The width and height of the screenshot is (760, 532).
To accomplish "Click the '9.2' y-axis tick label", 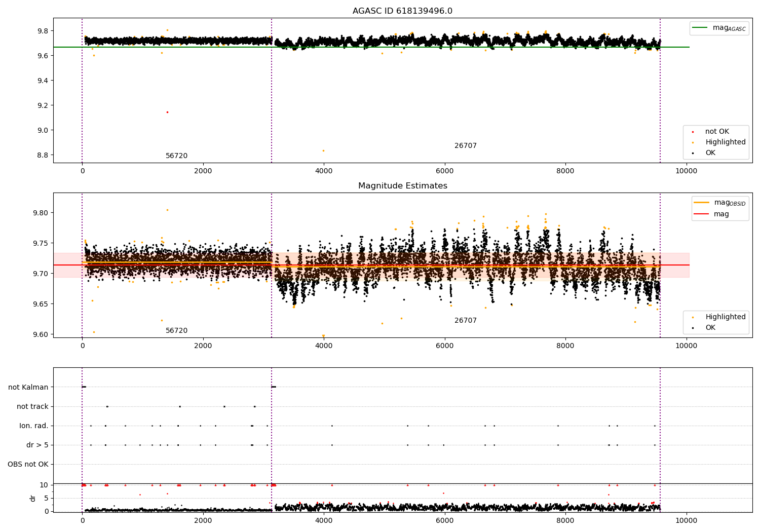I will click(x=43, y=105).
